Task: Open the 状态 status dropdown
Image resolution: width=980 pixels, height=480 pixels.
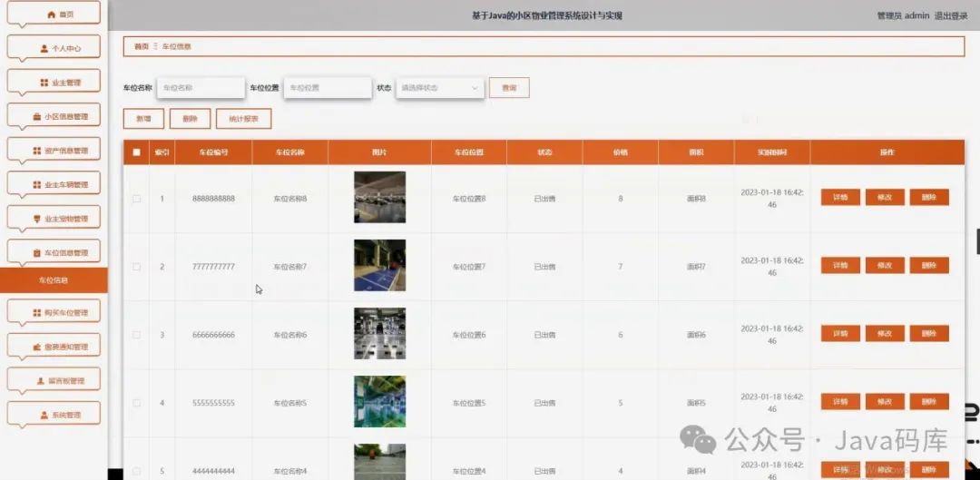Action: pyautogui.click(x=440, y=88)
